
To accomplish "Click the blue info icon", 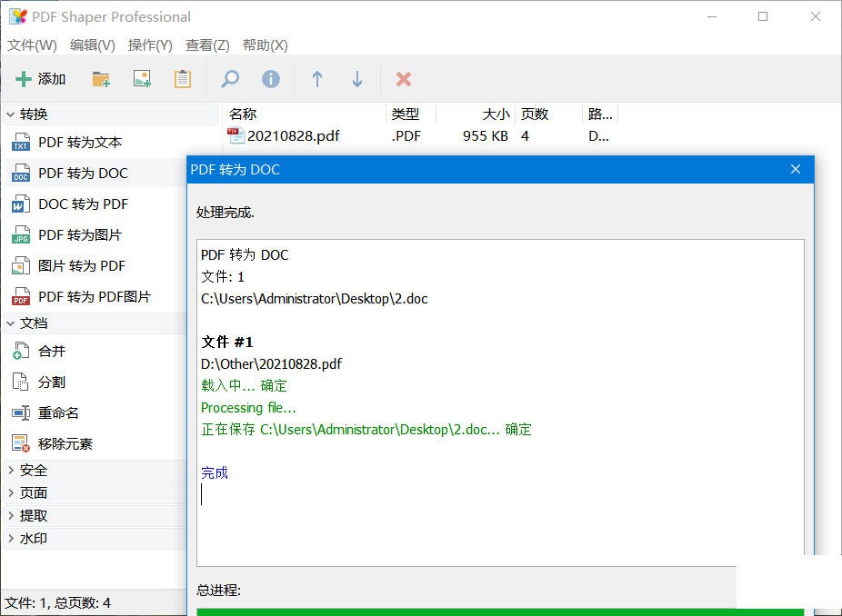I will pyautogui.click(x=271, y=79).
